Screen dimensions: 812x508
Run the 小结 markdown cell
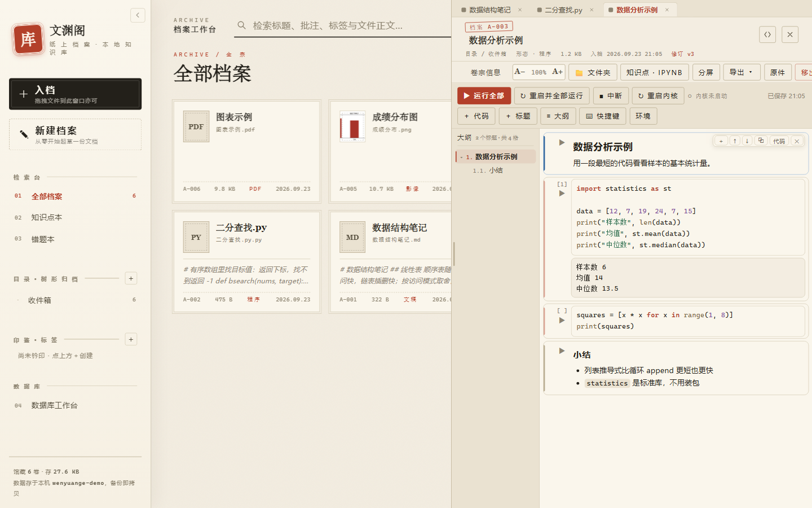(x=562, y=351)
